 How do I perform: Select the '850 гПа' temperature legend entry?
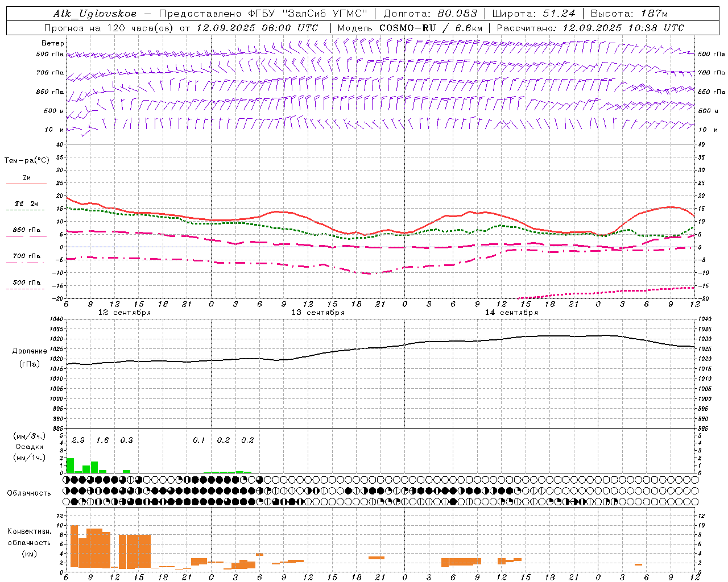[26, 230]
